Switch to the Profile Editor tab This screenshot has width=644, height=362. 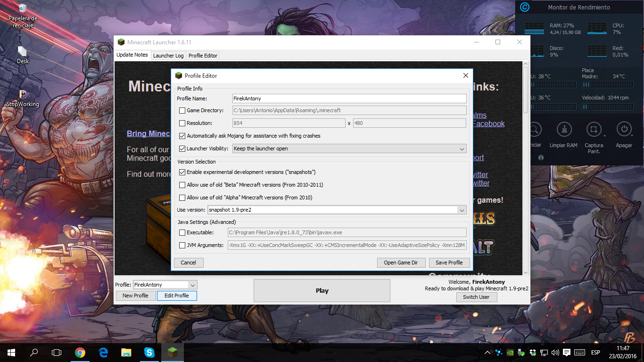[x=203, y=56]
